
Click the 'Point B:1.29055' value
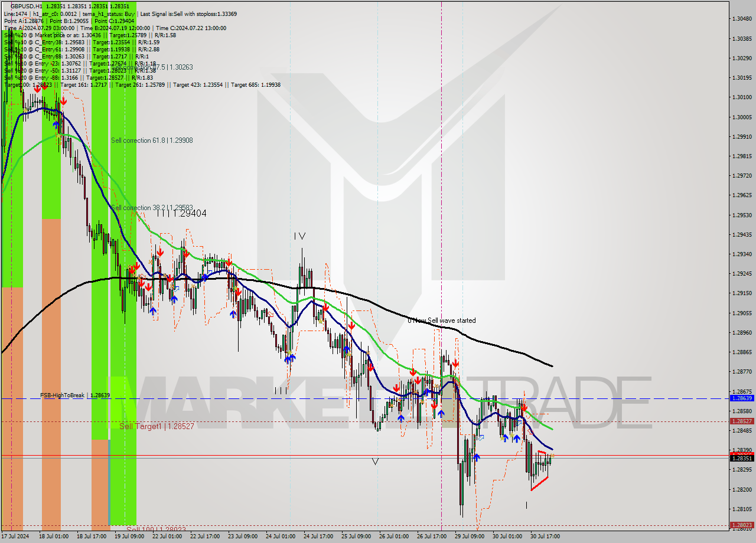pos(69,21)
